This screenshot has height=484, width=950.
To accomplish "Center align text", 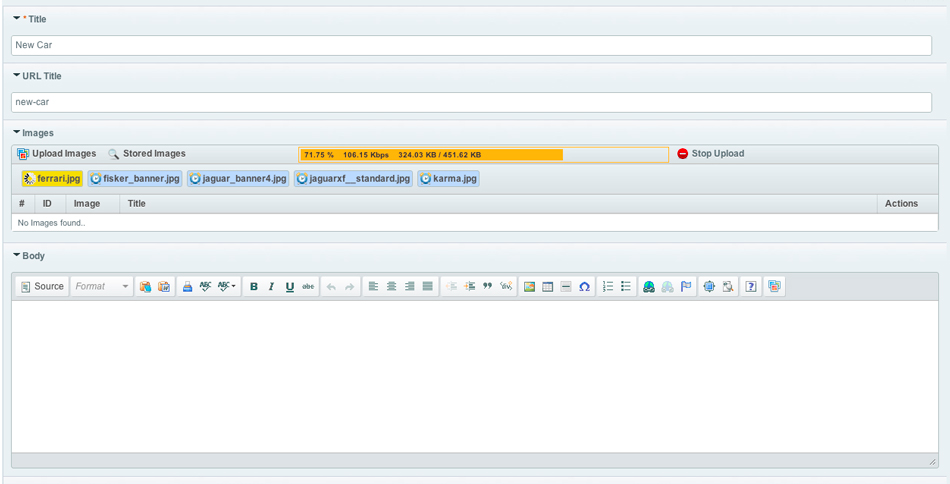I will pyautogui.click(x=391, y=287).
